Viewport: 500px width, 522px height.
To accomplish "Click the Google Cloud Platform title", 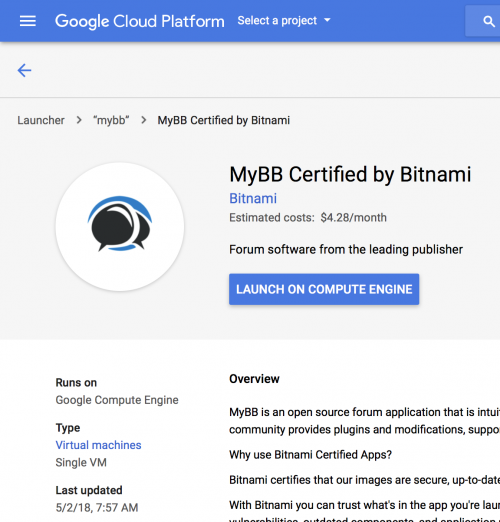I will point(140,21).
